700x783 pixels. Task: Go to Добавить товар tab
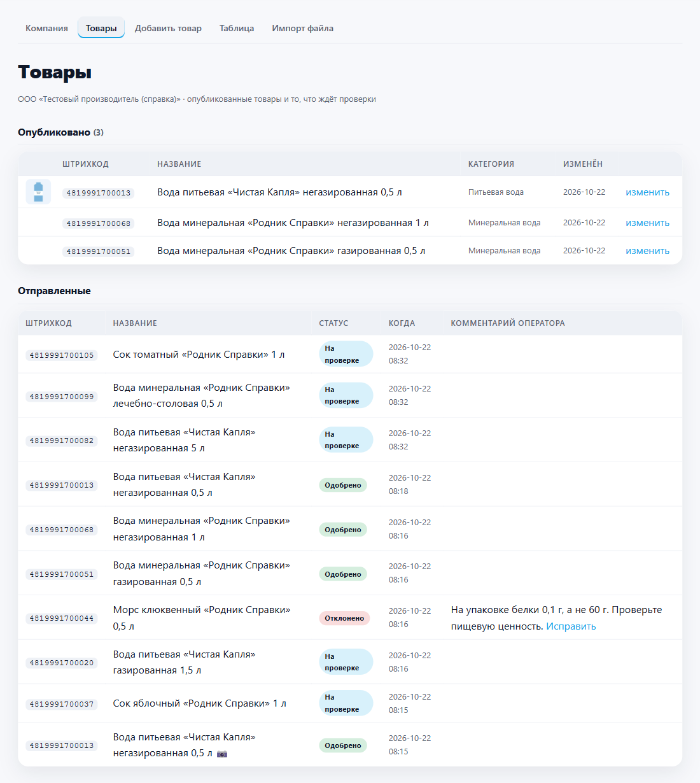pos(168,28)
